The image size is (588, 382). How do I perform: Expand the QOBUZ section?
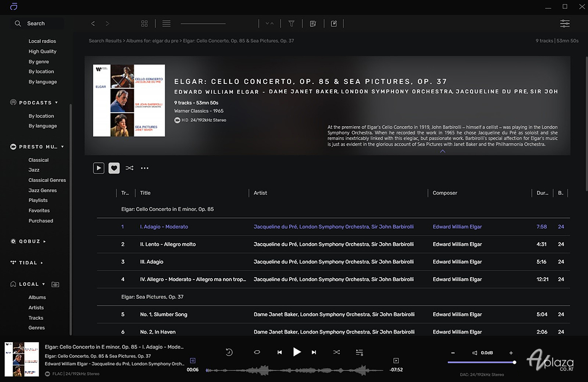[x=45, y=241]
